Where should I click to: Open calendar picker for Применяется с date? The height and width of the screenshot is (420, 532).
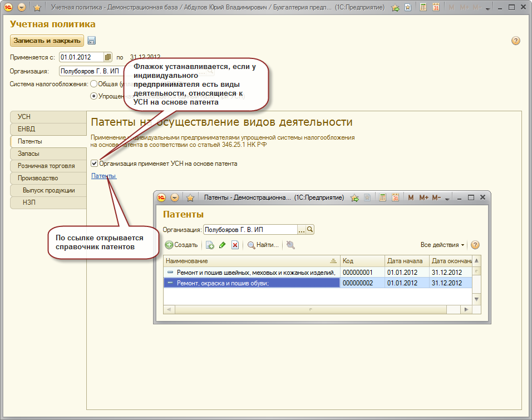(x=108, y=57)
